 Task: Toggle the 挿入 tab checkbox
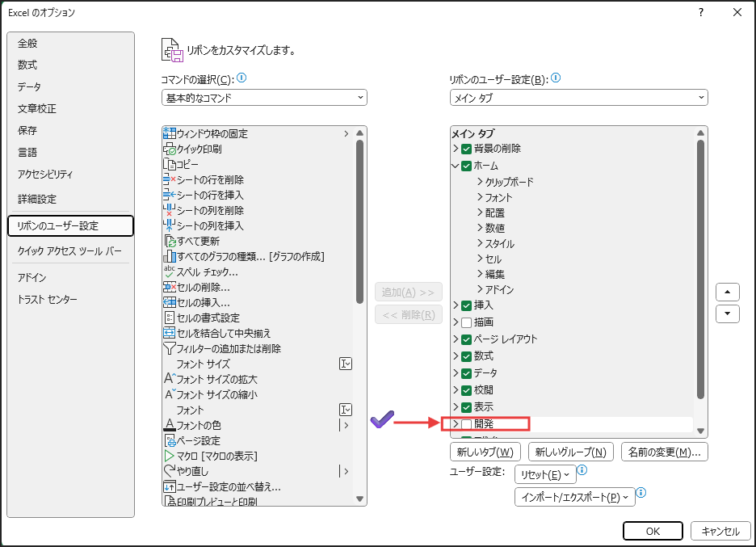click(x=466, y=305)
